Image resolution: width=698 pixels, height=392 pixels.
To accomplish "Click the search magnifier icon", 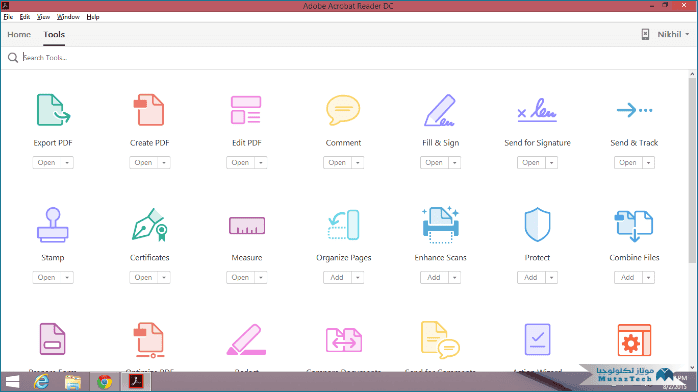I will 13,57.
